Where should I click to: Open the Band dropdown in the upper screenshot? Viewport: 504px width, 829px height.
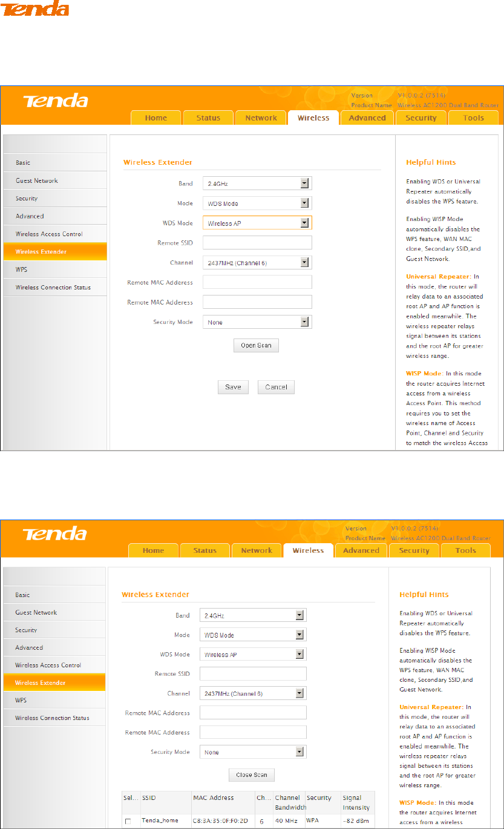(257, 183)
